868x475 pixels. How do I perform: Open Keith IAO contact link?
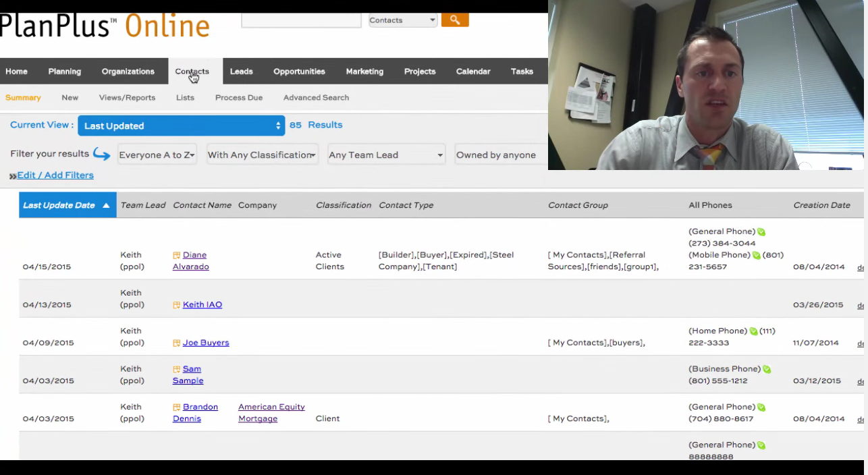pyautogui.click(x=202, y=305)
